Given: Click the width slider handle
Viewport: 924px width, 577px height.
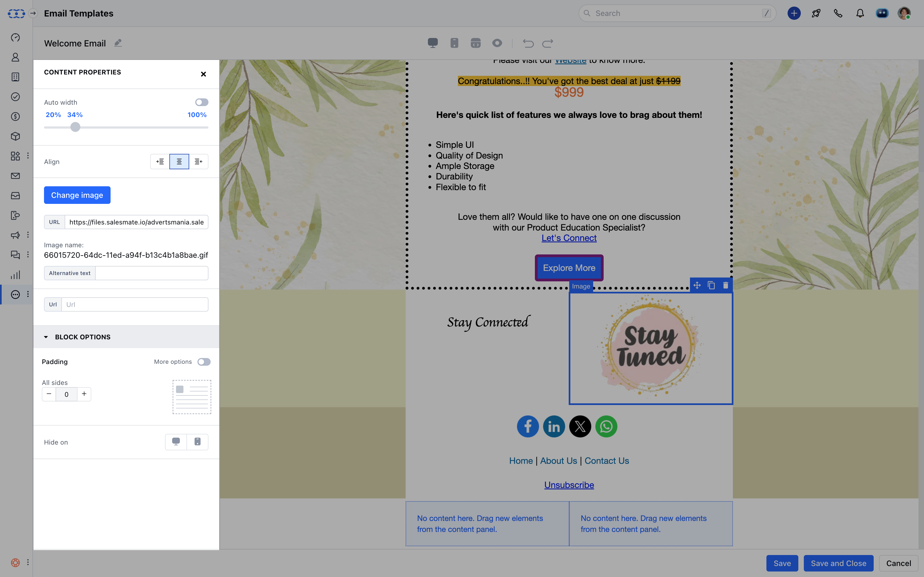Looking at the screenshot, I should pos(75,127).
